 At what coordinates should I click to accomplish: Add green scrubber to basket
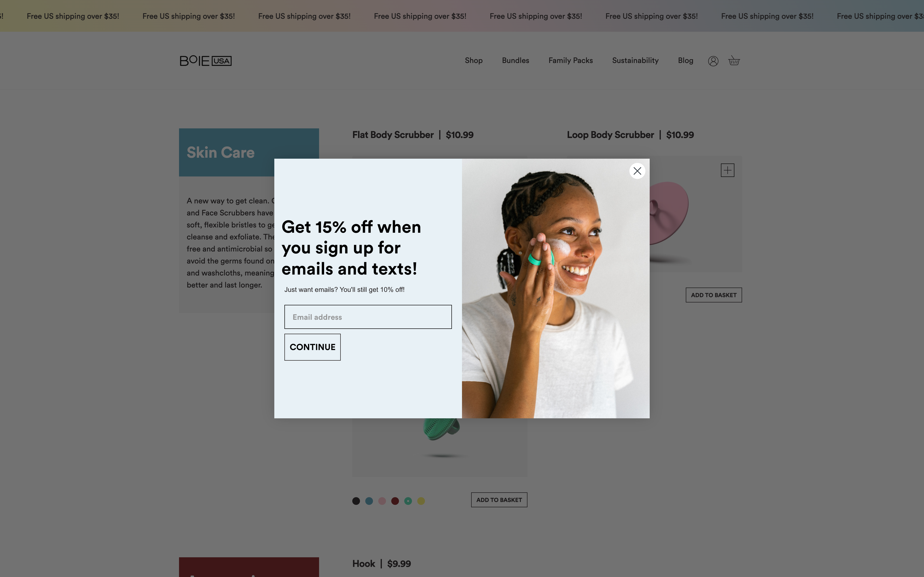[499, 500]
